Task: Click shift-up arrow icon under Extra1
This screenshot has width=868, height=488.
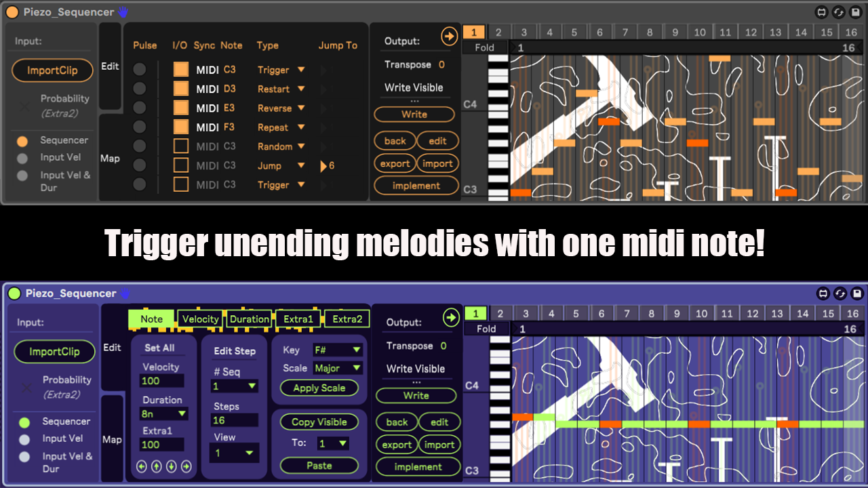Action: [x=157, y=466]
